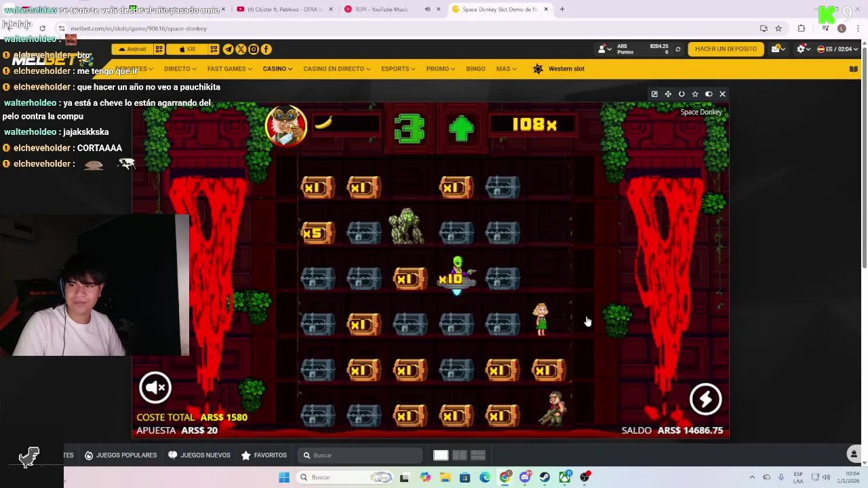The height and width of the screenshot is (488, 868).
Task: Expand the CASINO menu
Action: (x=277, y=68)
